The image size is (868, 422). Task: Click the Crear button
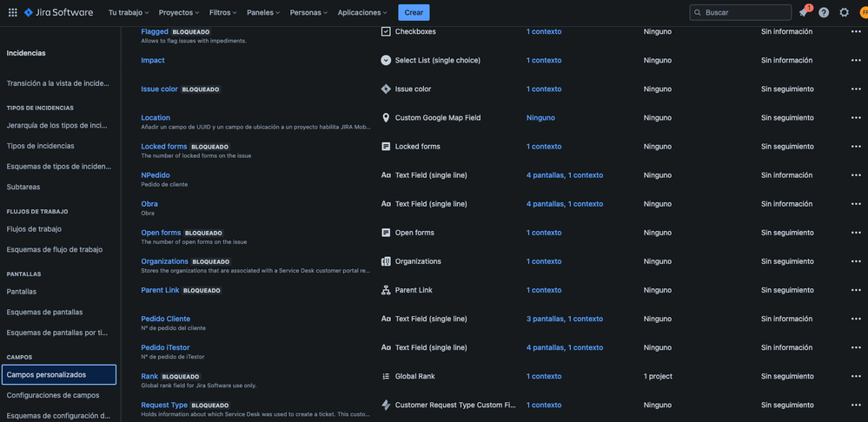tap(414, 12)
